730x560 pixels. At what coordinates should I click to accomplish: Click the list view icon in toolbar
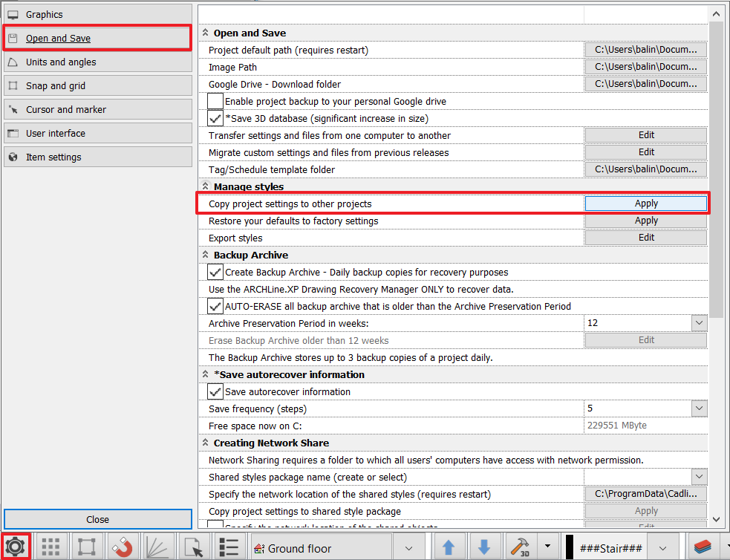229,547
